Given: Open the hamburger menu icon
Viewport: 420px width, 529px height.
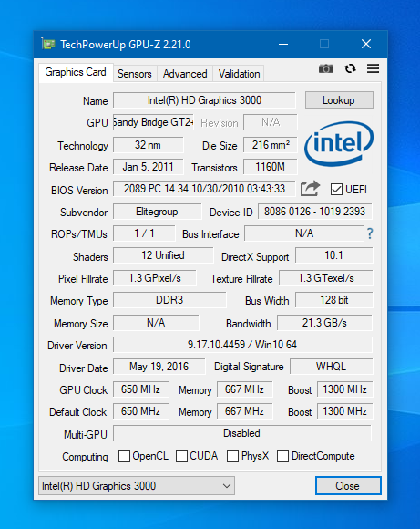Looking at the screenshot, I should coord(374,68).
